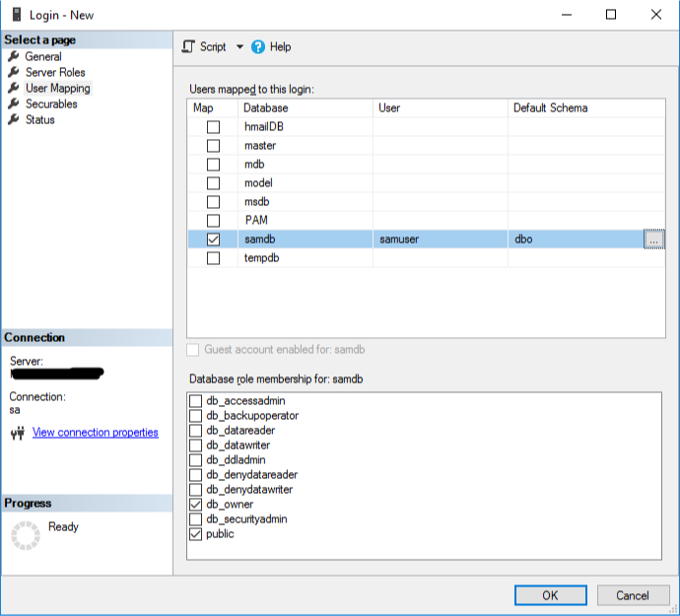Click the Script toolbar icon
The width and height of the screenshot is (680, 616).
tap(188, 46)
